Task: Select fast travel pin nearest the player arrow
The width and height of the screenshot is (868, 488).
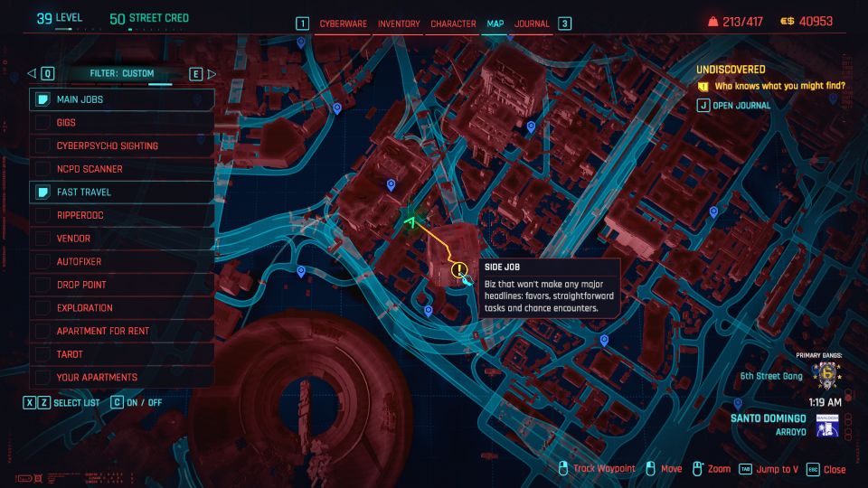Action: (x=391, y=185)
